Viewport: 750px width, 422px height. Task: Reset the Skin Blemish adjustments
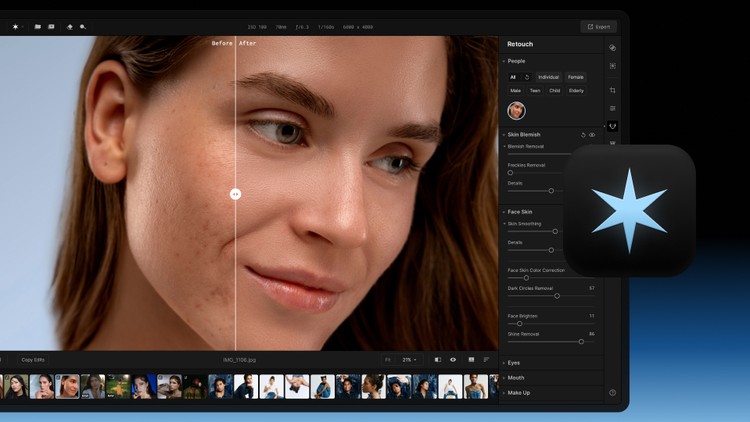[583, 134]
